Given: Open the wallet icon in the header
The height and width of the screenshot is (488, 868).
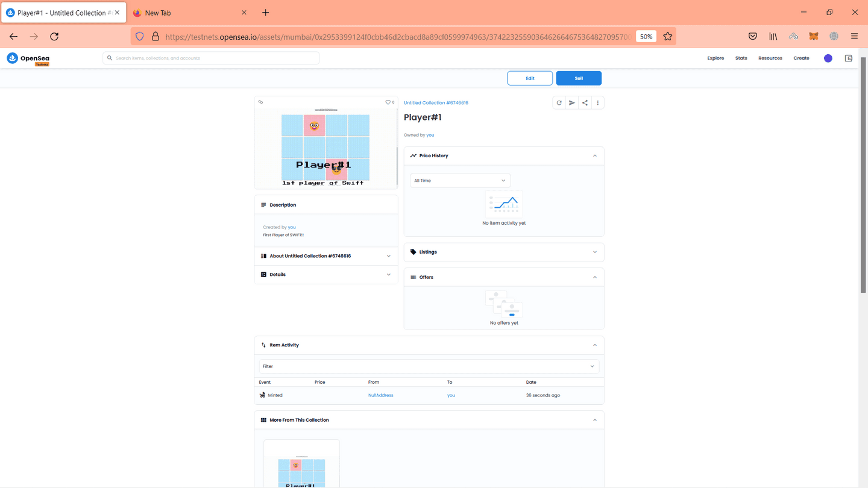Looking at the screenshot, I should 849,58.
